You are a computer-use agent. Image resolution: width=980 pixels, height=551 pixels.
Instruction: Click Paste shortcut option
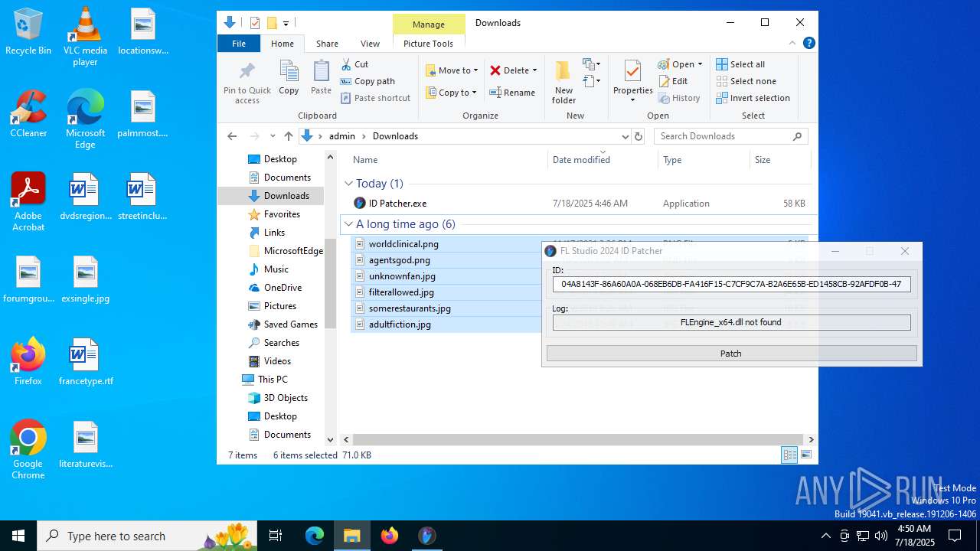point(375,98)
